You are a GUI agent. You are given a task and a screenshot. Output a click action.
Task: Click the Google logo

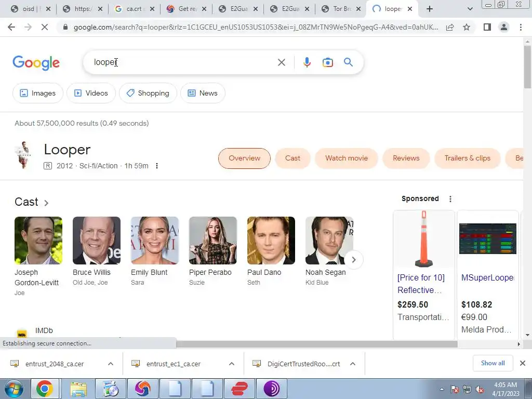(x=36, y=63)
